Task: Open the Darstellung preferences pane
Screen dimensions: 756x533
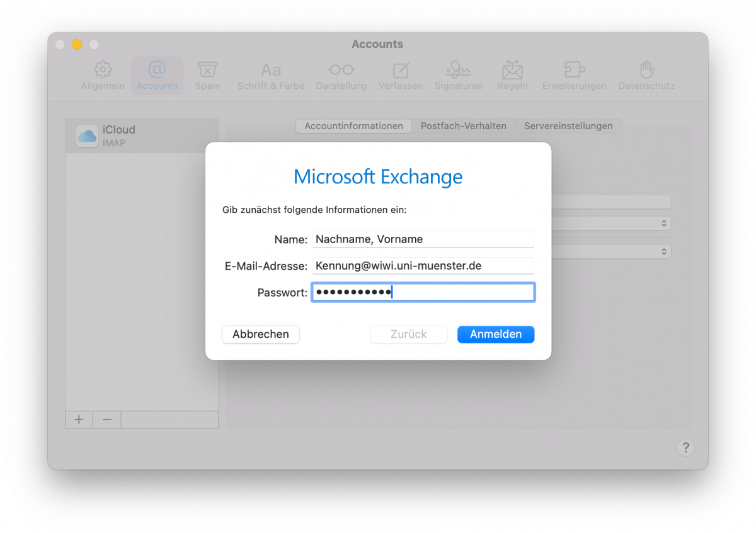Action: coord(341,76)
